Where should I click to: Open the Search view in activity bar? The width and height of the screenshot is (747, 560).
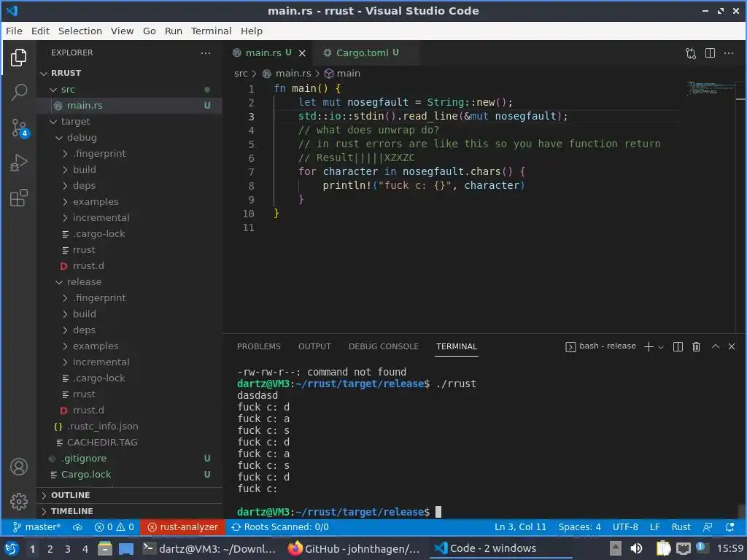(18, 92)
